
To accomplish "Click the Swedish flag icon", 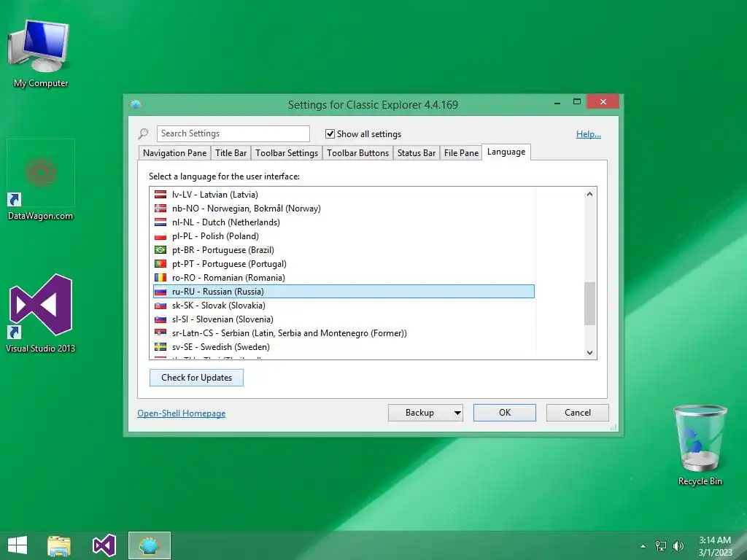I will click(x=160, y=346).
